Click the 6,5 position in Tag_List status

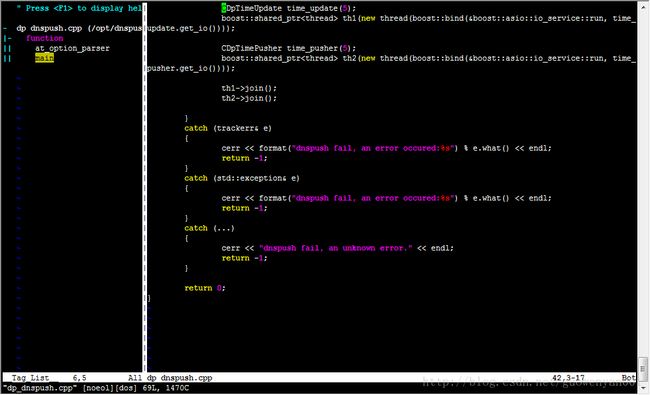click(80, 378)
